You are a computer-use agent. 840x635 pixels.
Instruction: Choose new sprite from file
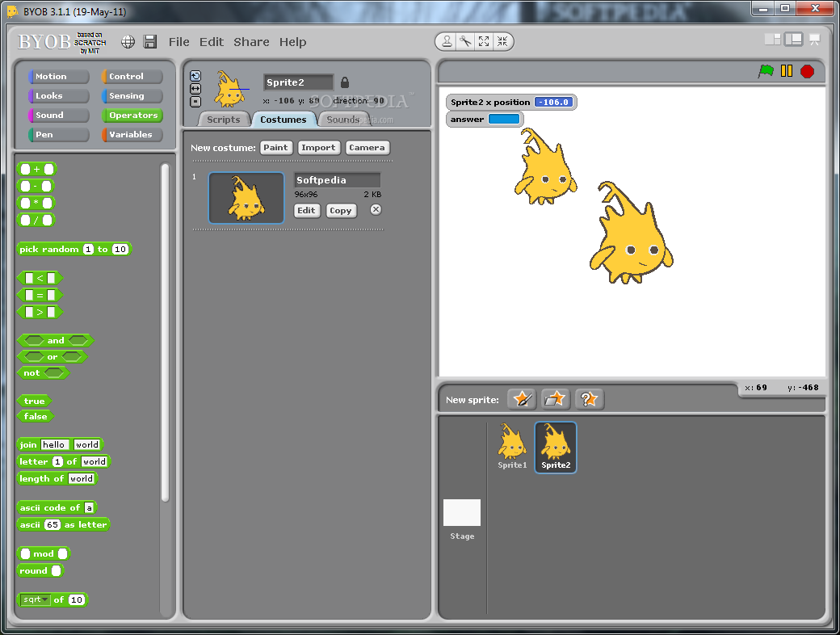pyautogui.click(x=555, y=399)
